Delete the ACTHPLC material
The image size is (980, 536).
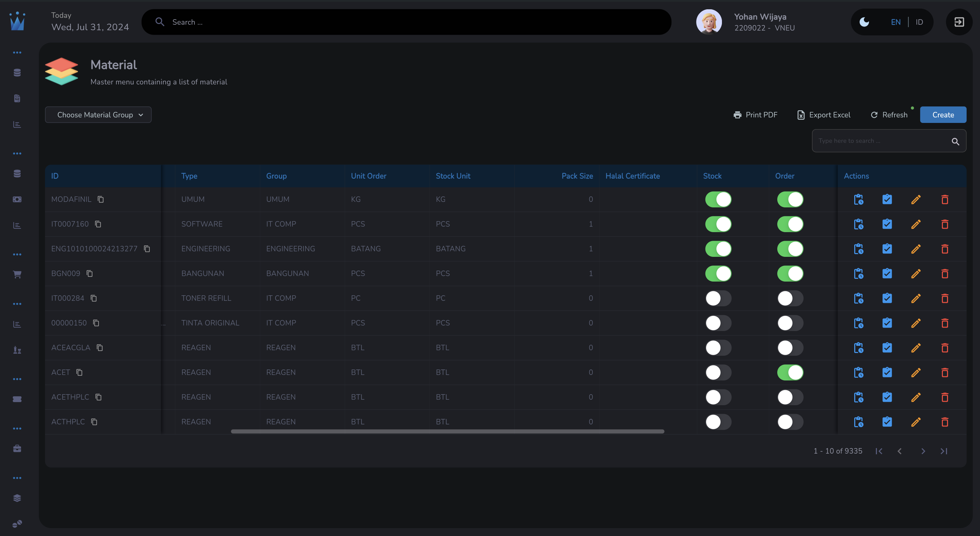coord(945,422)
